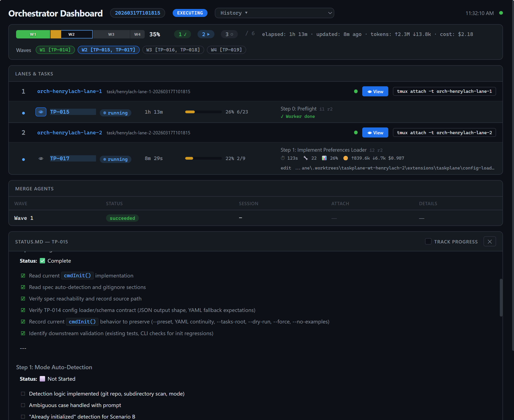
Task: Click the tmux attach command for lane-2
Action: coord(444,132)
